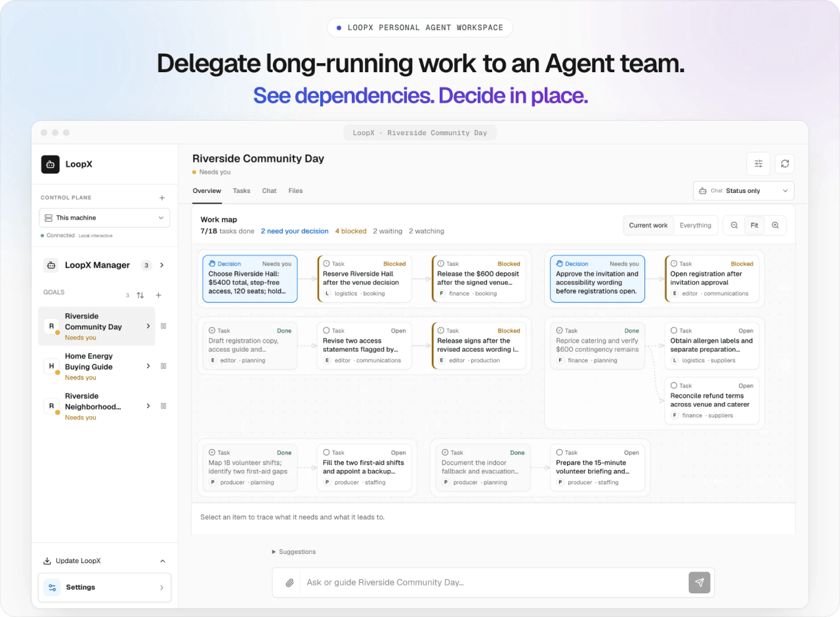Collapse the Update LoopX section chevron
This screenshot has width=840, height=617.
tap(163, 561)
